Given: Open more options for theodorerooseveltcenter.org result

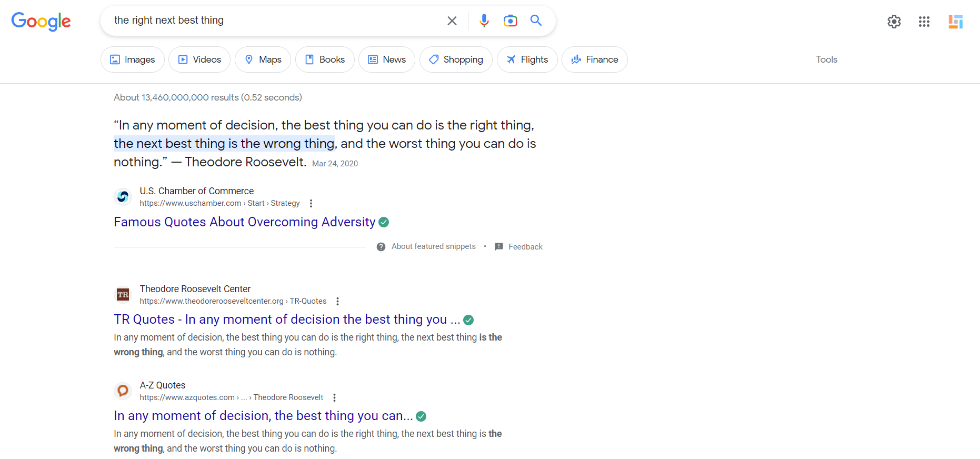Looking at the screenshot, I should (x=337, y=301).
